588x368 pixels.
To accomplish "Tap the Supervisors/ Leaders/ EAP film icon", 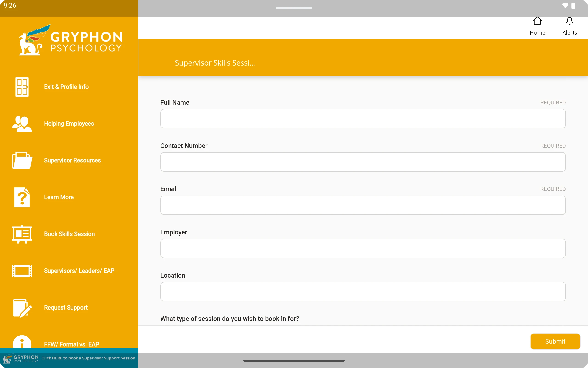I will coord(22,271).
